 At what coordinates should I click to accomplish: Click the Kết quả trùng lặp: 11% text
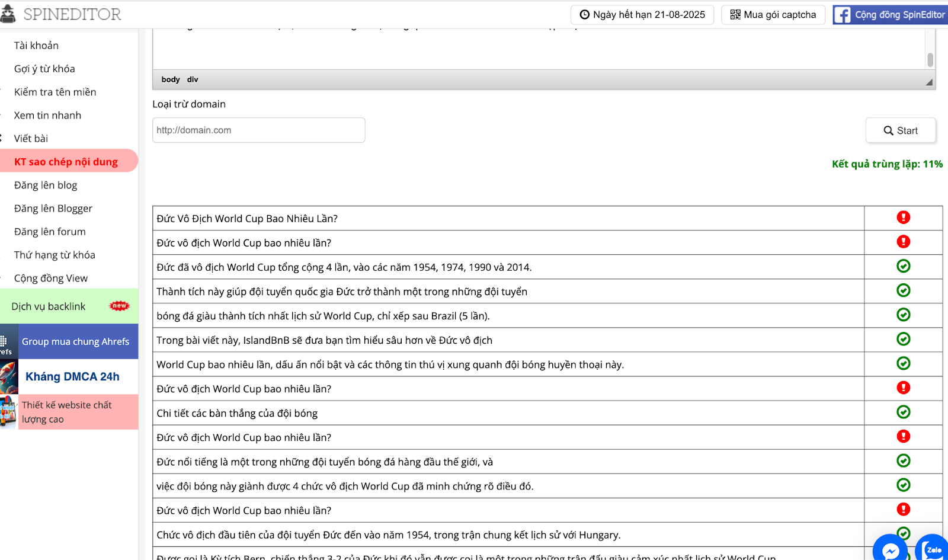(887, 164)
